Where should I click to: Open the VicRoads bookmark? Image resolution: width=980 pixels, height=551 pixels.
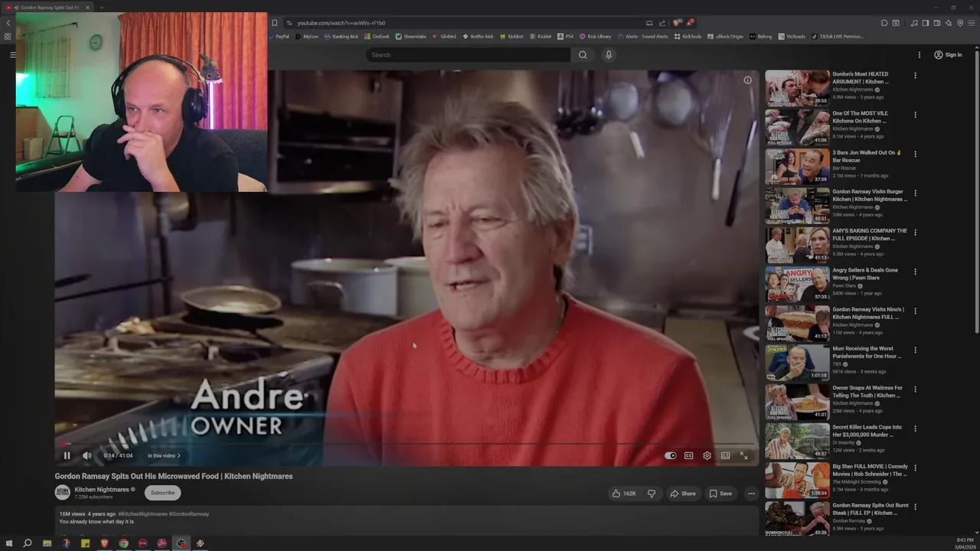(792, 36)
